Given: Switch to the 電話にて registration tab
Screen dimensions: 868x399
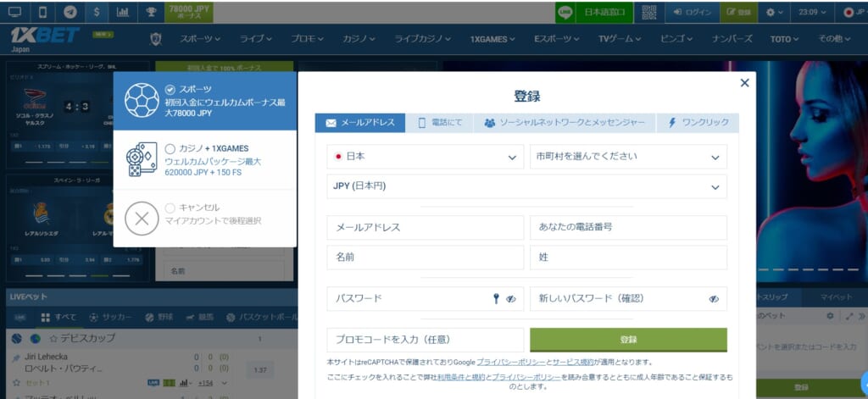Looking at the screenshot, I should [x=440, y=123].
